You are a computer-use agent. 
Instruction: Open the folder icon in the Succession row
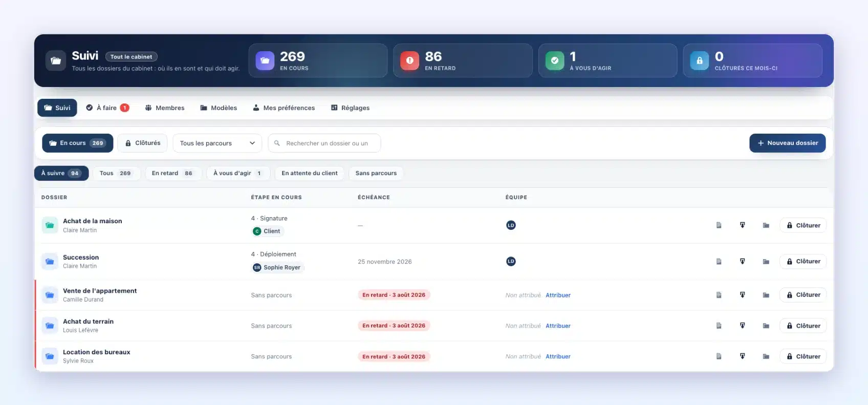pos(766,262)
